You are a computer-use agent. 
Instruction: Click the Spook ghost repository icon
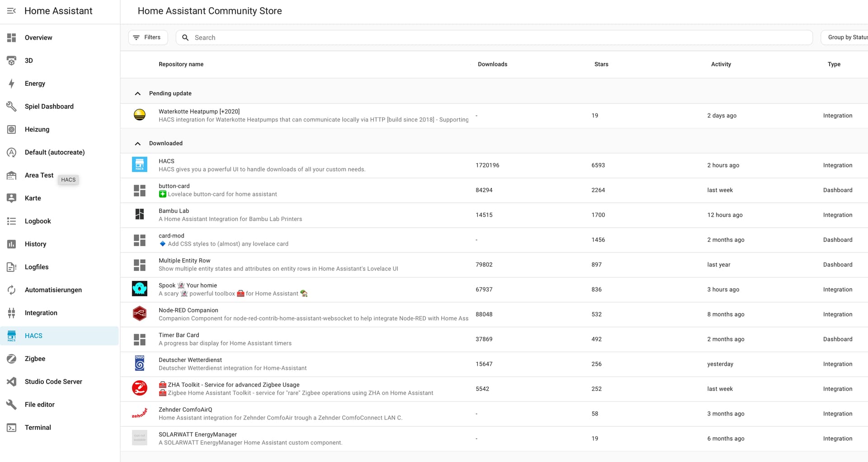tap(139, 289)
